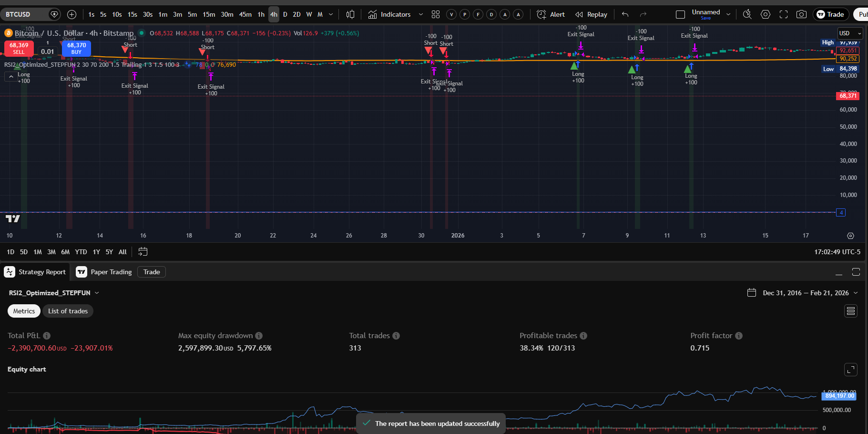Collapse the chart legend with the up arrow
This screenshot has width=868, height=434.
pyautogui.click(x=10, y=76)
